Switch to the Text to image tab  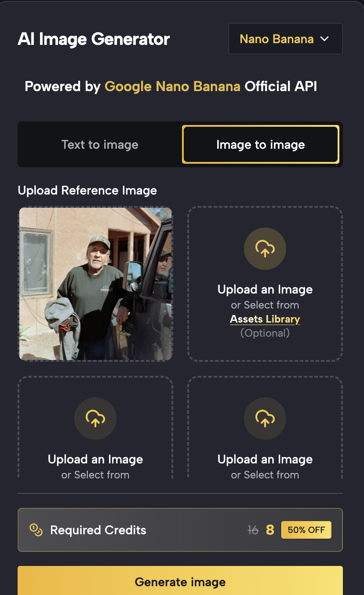pyautogui.click(x=100, y=145)
